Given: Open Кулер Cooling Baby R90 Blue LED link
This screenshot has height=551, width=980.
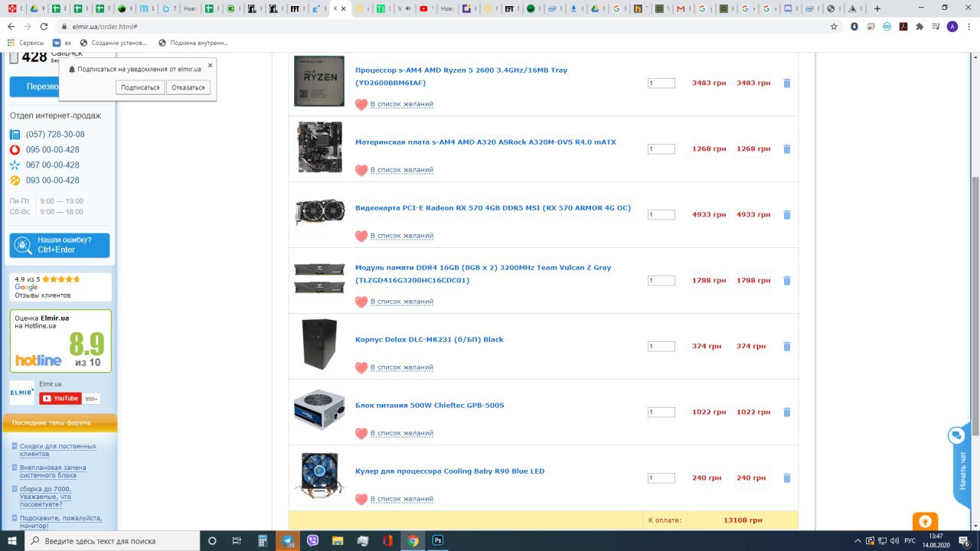Looking at the screenshot, I should [449, 471].
